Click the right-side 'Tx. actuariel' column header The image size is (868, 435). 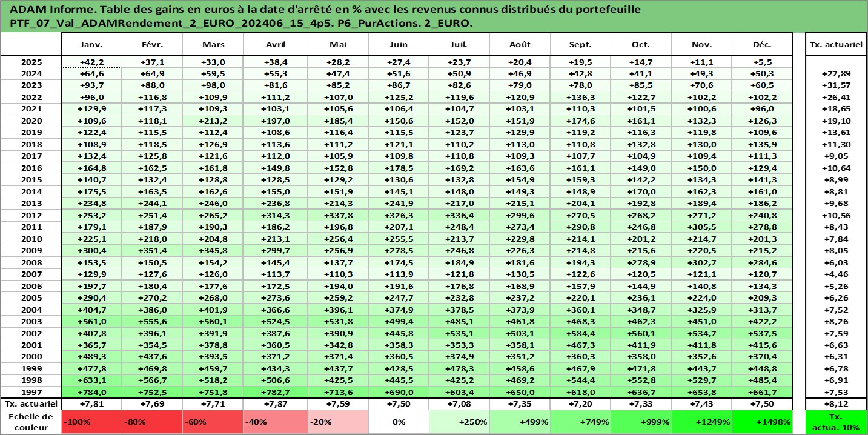(836, 44)
